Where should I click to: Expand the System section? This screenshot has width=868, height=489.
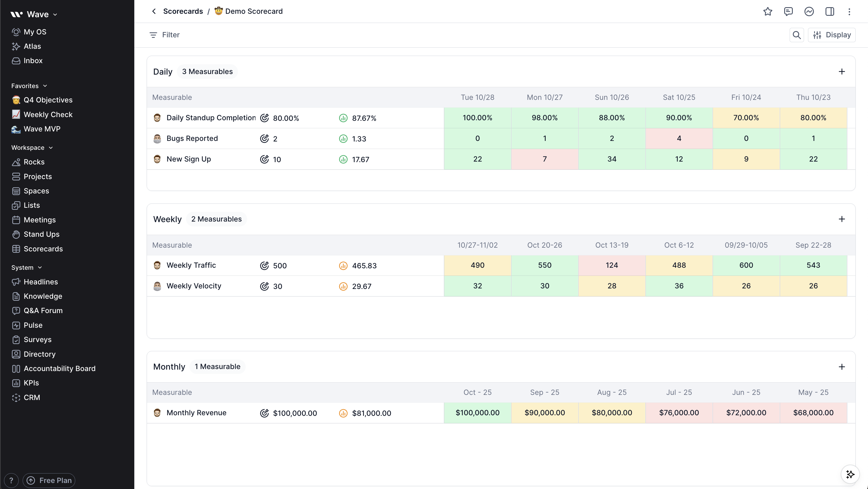(40, 267)
